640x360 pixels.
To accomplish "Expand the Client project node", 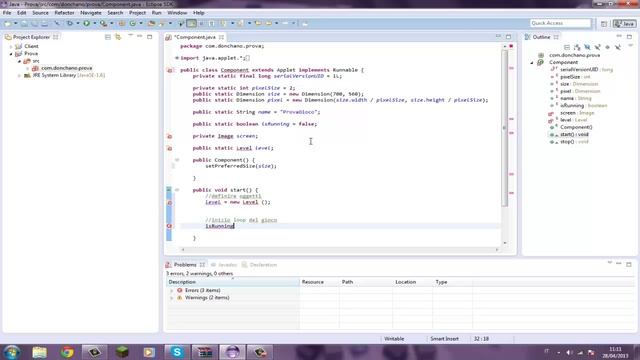I will tap(11, 47).
